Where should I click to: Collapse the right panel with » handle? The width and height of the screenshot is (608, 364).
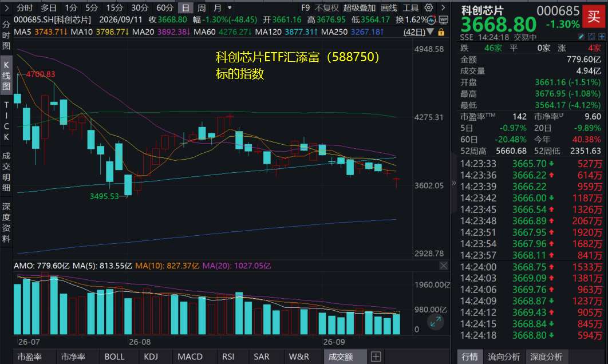[x=453, y=183]
